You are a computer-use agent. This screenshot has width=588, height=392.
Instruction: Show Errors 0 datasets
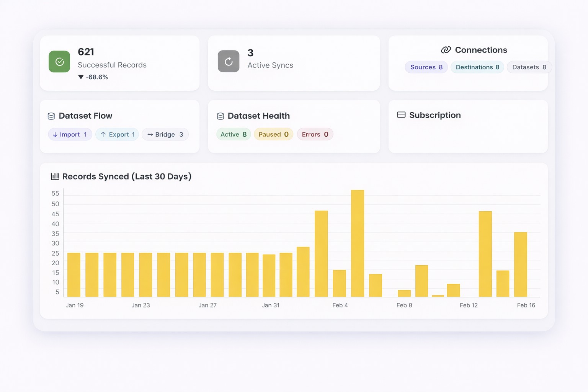(x=315, y=134)
